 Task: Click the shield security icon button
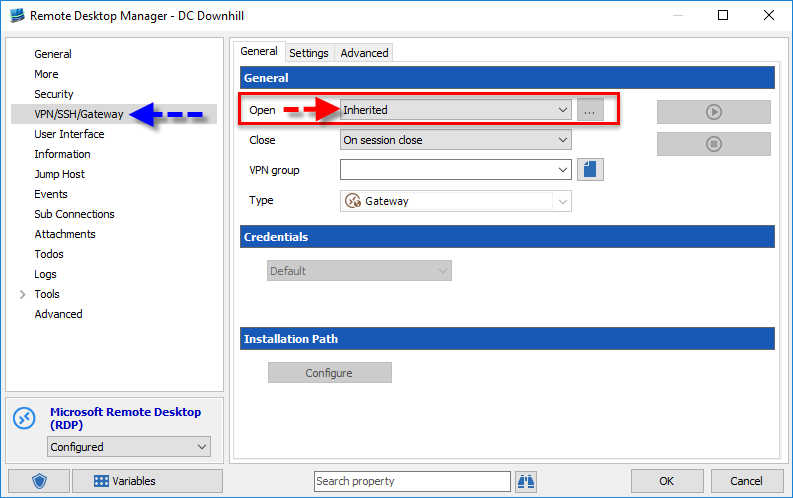[39, 481]
